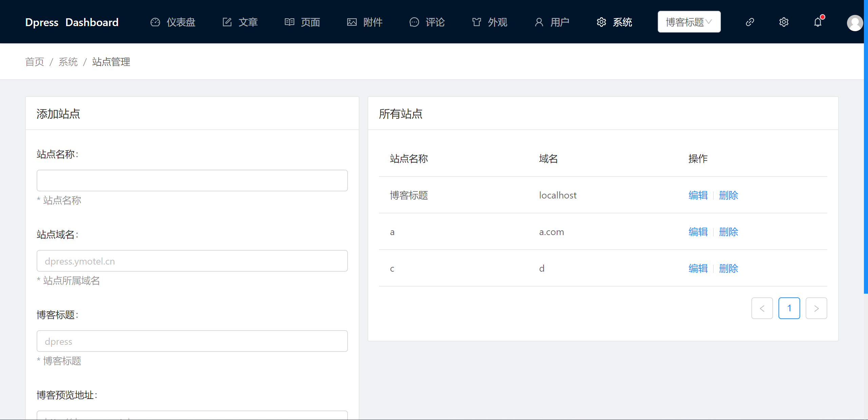Open the link chain icon in header
This screenshot has width=868, height=420.
(x=750, y=22)
